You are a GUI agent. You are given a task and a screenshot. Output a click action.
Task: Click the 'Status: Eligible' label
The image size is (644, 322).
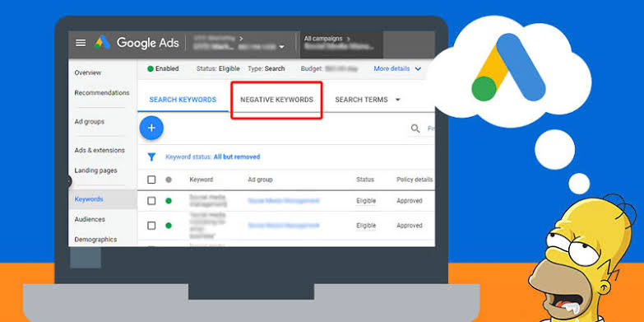(x=218, y=68)
